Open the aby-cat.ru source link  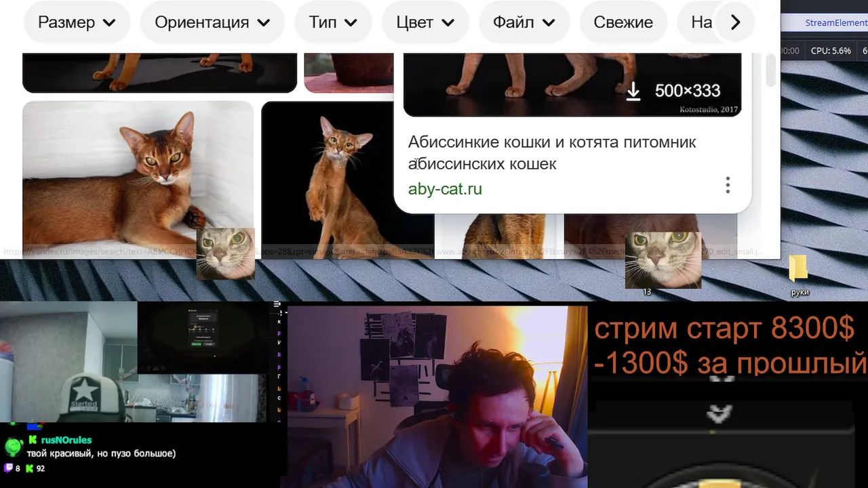click(x=445, y=189)
